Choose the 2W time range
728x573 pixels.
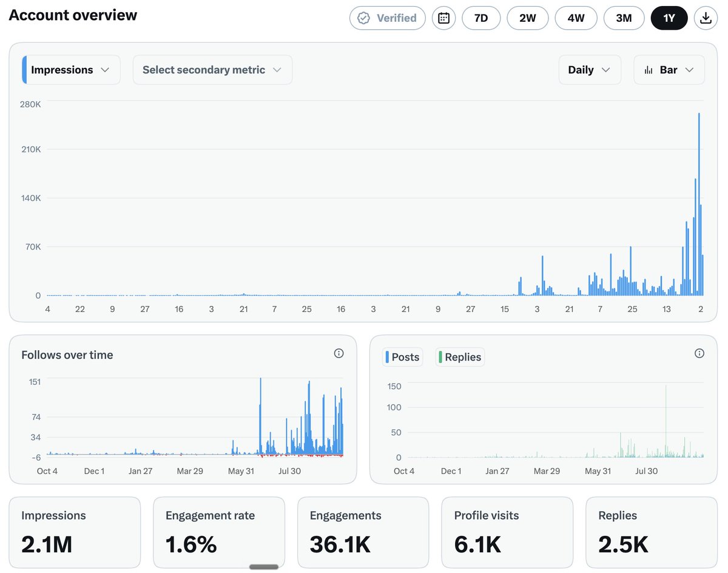tap(528, 18)
